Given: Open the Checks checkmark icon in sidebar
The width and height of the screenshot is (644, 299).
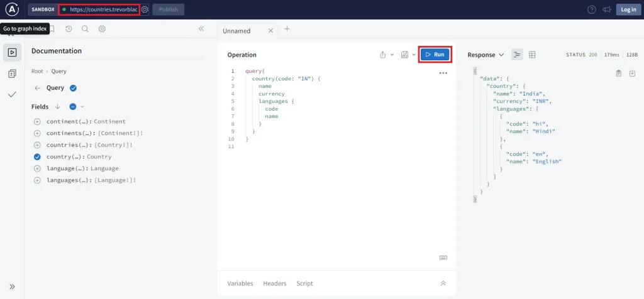Looking at the screenshot, I should pos(13,94).
